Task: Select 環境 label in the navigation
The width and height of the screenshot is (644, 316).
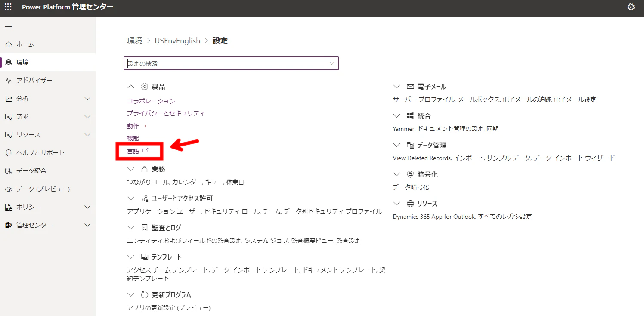Action: tap(22, 62)
